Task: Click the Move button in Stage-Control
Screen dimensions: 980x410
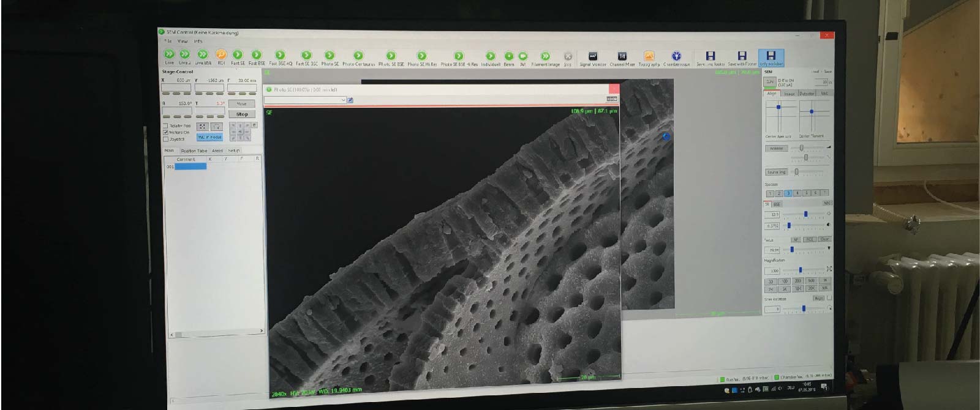Action: pyautogui.click(x=242, y=104)
